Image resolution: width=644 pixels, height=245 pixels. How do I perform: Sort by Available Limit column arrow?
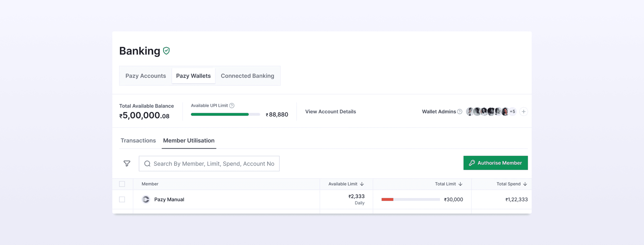coord(362,184)
